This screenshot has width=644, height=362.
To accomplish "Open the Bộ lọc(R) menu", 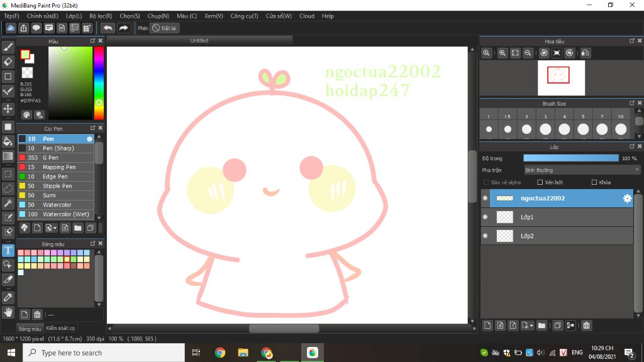I will (101, 16).
